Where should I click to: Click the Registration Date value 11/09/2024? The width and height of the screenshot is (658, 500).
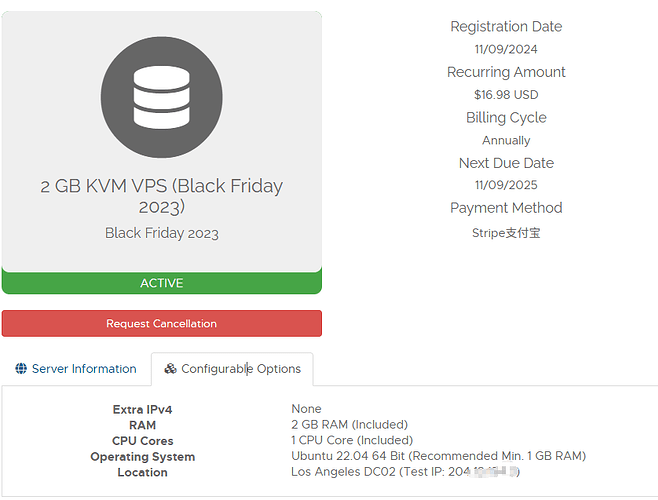(x=506, y=49)
